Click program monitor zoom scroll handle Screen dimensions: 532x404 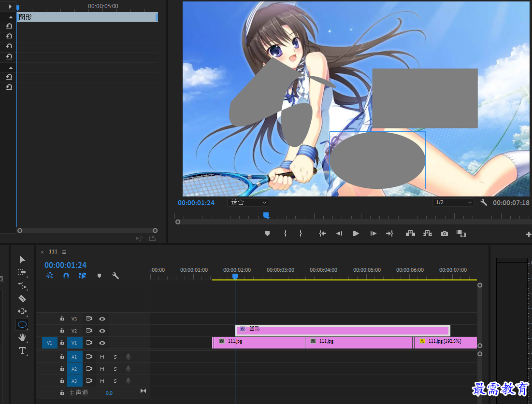[178, 222]
